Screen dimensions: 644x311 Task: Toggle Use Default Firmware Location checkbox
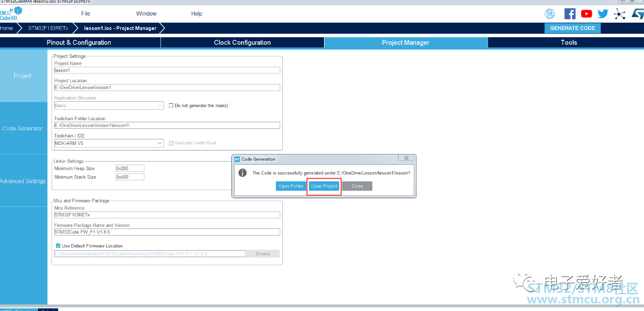pos(58,246)
